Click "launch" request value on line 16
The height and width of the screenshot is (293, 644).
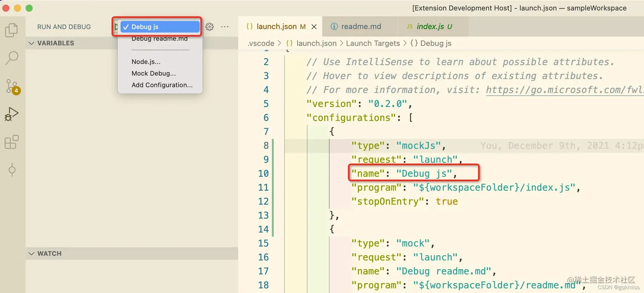[435, 257]
